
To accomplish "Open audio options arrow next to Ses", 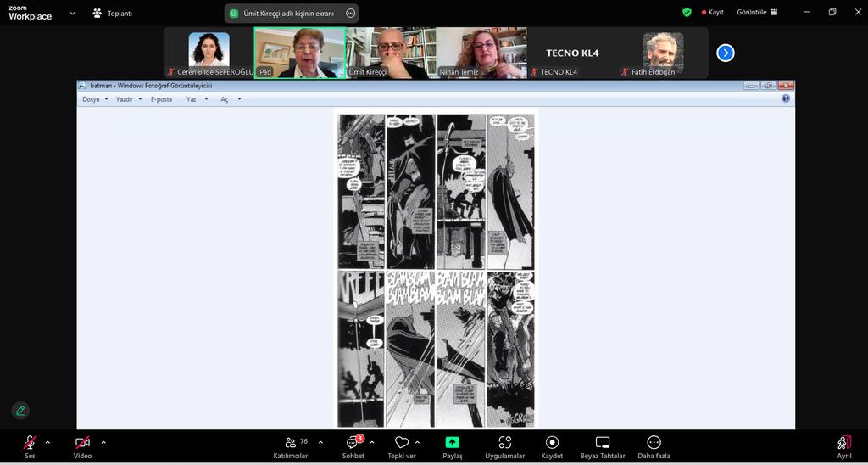I will click(x=47, y=442).
